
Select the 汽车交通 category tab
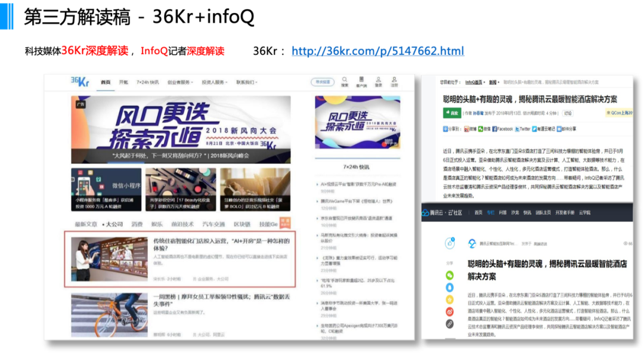(213, 224)
